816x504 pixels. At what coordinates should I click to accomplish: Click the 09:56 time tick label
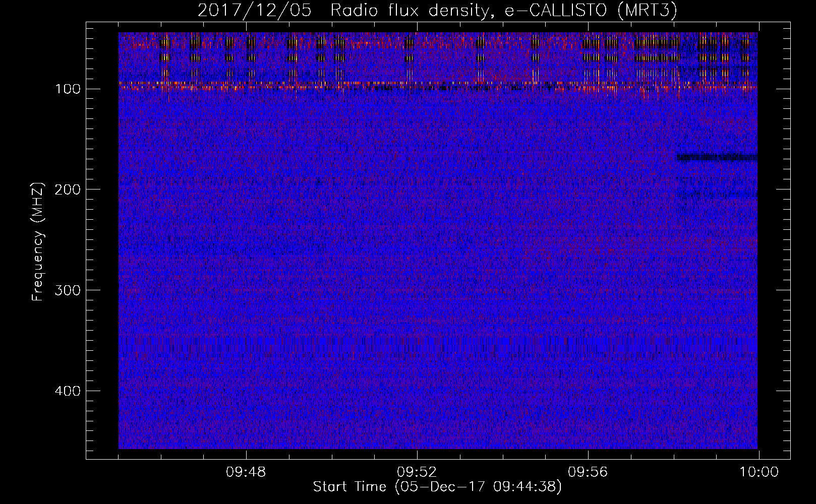point(588,472)
